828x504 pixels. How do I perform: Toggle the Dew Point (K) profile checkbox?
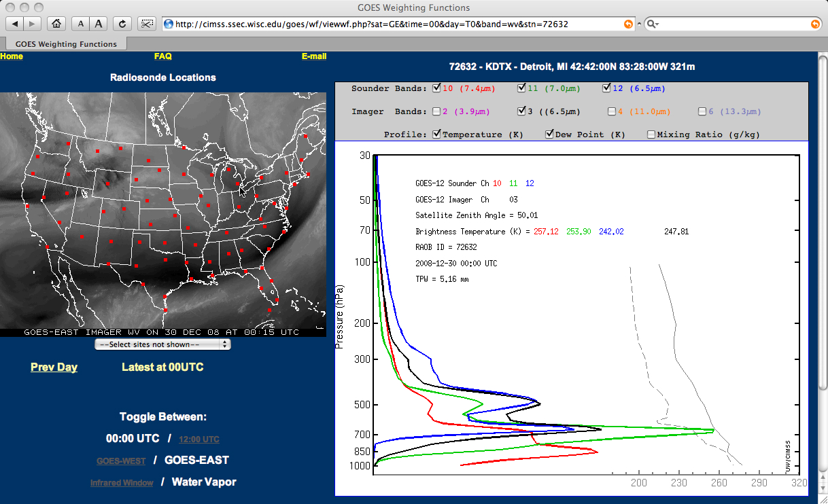tap(550, 134)
